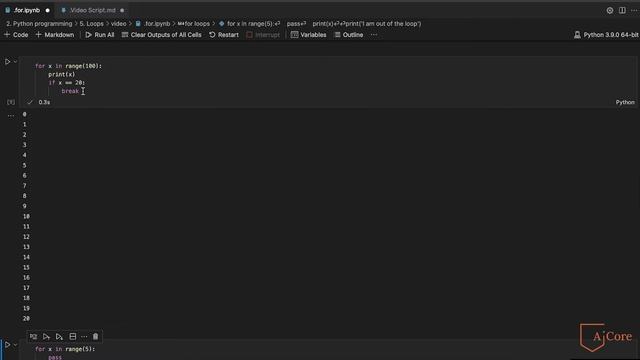Expand run options for the range(100) cell
The height and width of the screenshot is (360, 640).
16,62
